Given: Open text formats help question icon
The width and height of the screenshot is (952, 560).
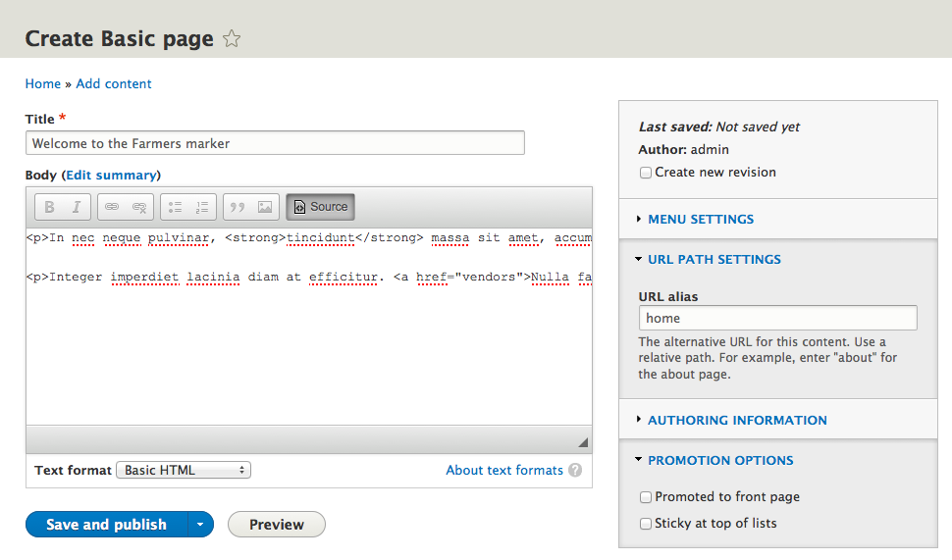Looking at the screenshot, I should pyautogui.click(x=575, y=470).
